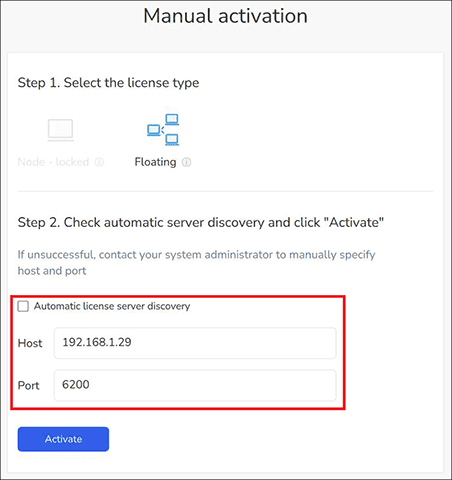Enable Automatic license server discovery checkbox
The height and width of the screenshot is (480, 452).
23,306
